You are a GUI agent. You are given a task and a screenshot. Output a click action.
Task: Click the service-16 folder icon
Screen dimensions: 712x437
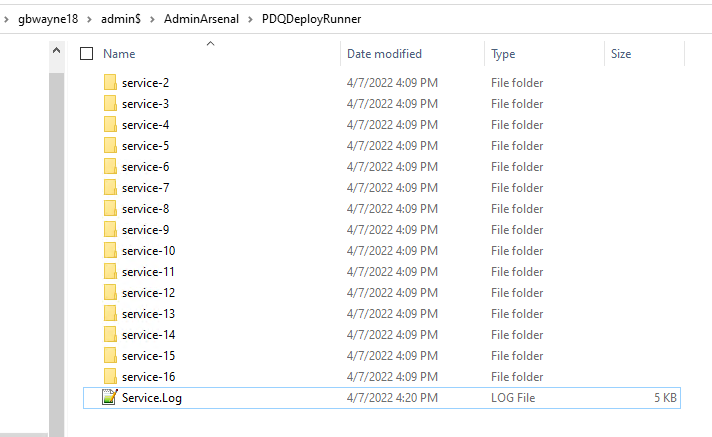click(x=110, y=377)
